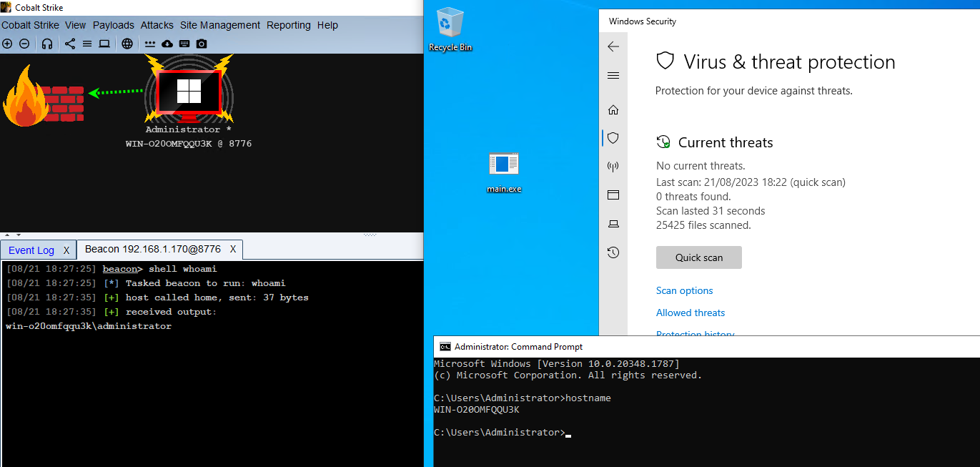Close the Beacon 192.168.1.170@8776 tab
Screen dimensions: 980x467
pyautogui.click(x=232, y=249)
